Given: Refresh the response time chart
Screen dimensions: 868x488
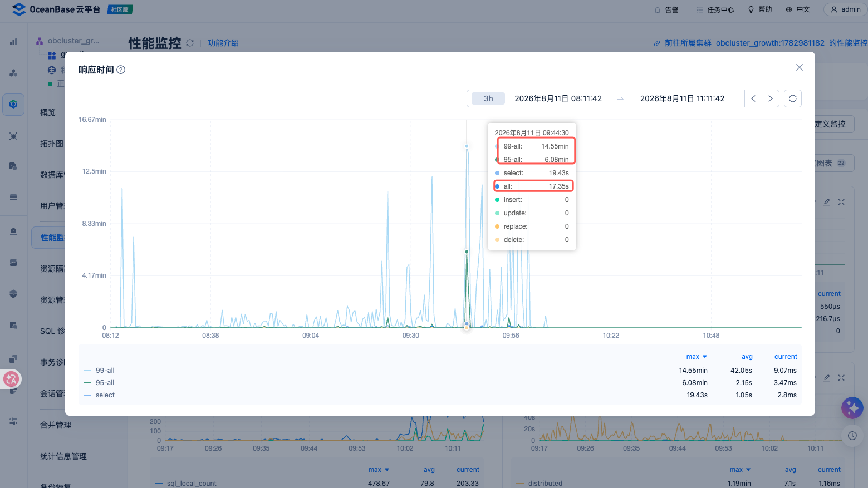Looking at the screenshot, I should (x=793, y=98).
